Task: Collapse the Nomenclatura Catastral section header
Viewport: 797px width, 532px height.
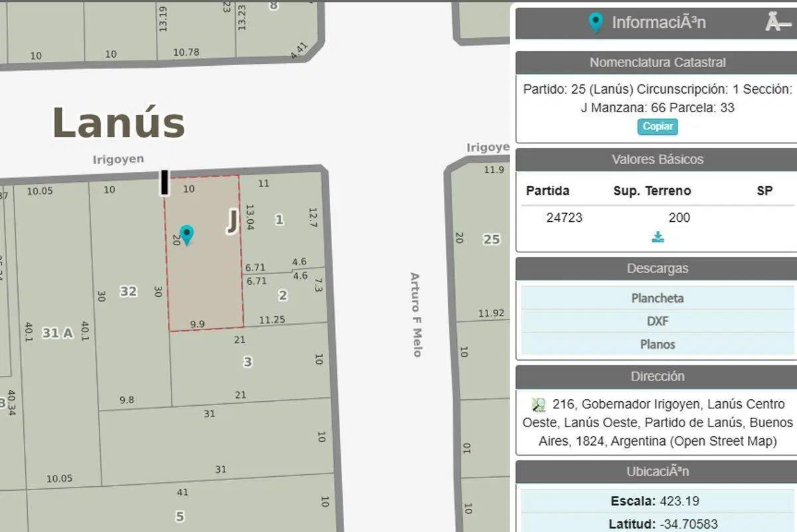Action: 658,62
